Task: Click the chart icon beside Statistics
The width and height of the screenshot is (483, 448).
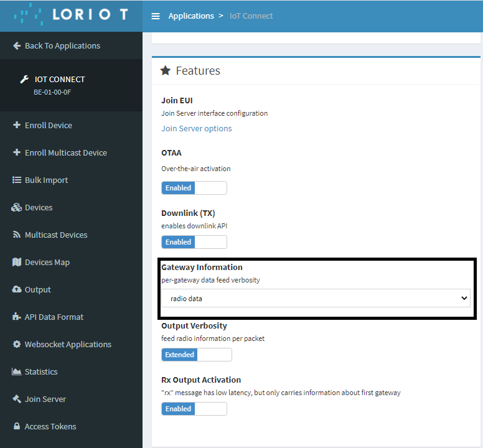Action: click(x=17, y=371)
